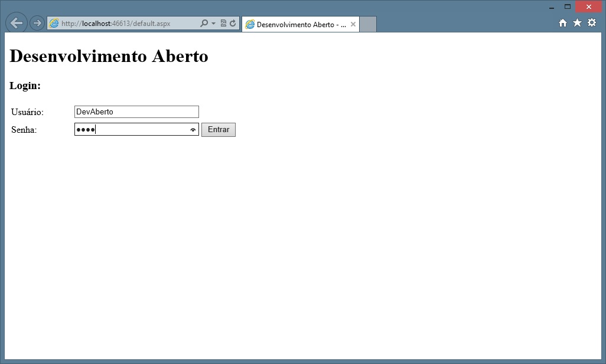Click the Usuário text field
The height and width of the screenshot is (364, 606).
[136, 112]
